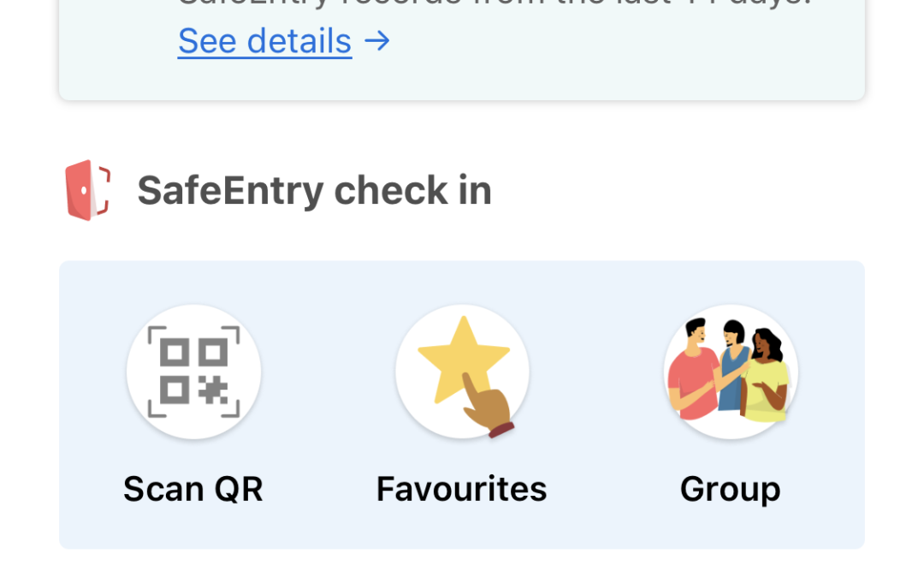
Task: Open the See details link
Action: tap(264, 41)
